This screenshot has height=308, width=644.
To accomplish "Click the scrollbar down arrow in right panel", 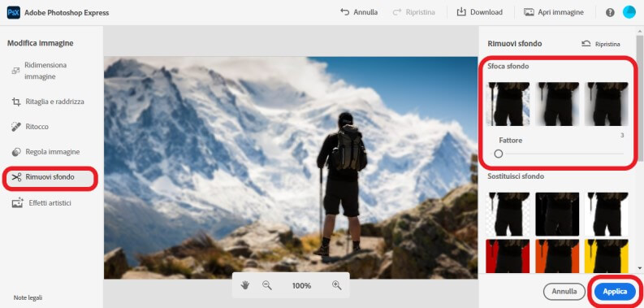I will 639,267.
